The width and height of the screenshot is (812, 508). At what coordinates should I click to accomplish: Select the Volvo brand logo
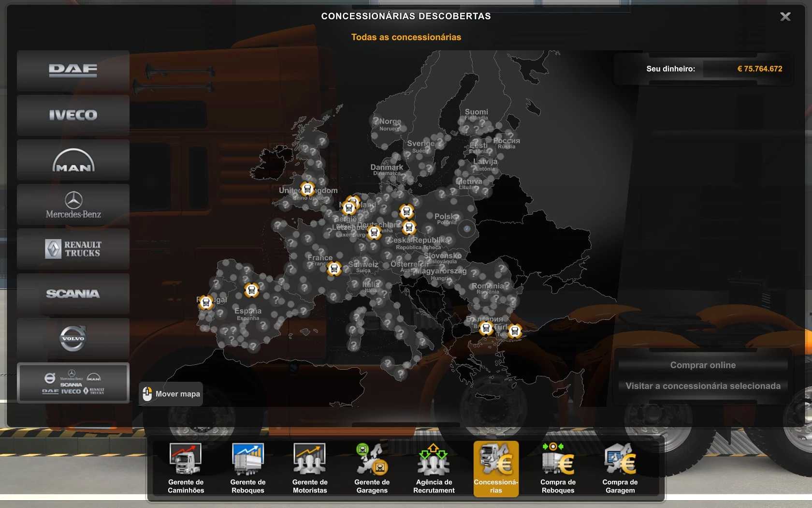pos(73,338)
